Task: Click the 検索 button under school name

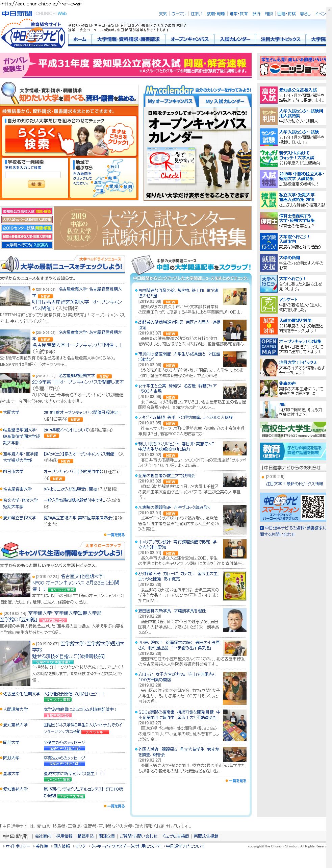Action: [x=36, y=184]
